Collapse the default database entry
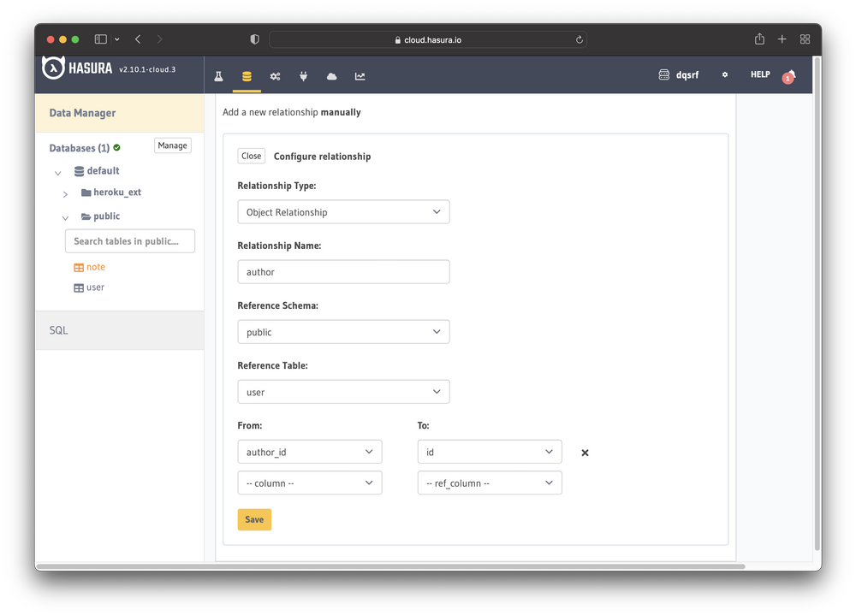856x616 pixels. [x=58, y=171]
